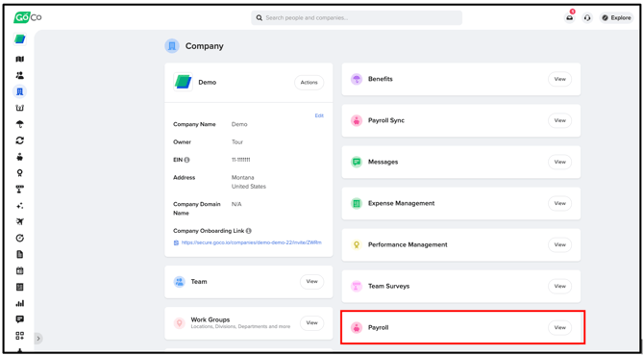The width and height of the screenshot is (644, 356).
Task: Expand the sidebar with the chevron arrow
Action: [38, 339]
